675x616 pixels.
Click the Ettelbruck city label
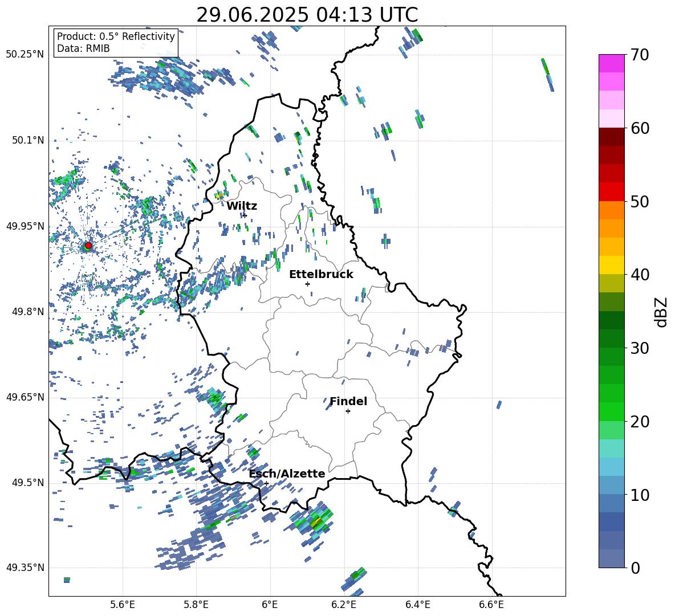pos(321,275)
